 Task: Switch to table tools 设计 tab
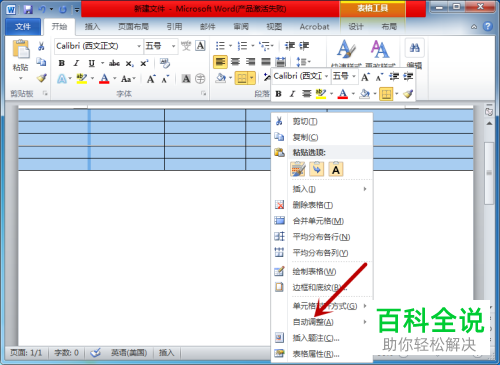click(356, 27)
